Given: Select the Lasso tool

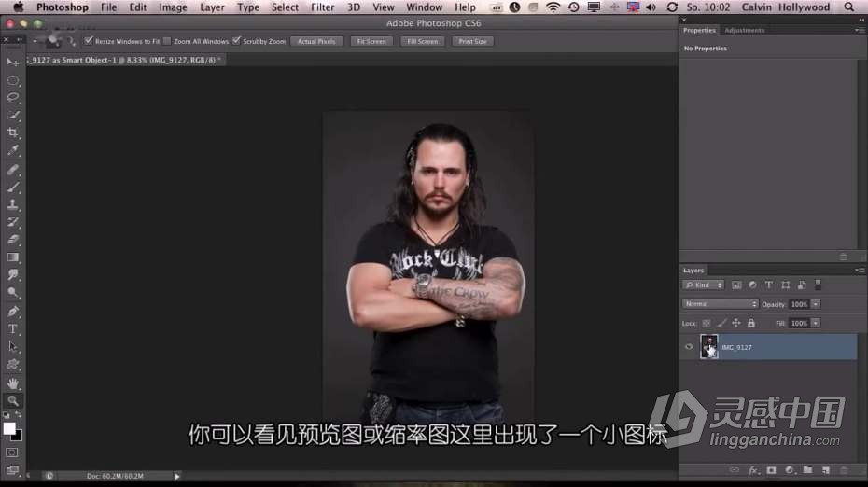Looking at the screenshot, I should [x=13, y=97].
